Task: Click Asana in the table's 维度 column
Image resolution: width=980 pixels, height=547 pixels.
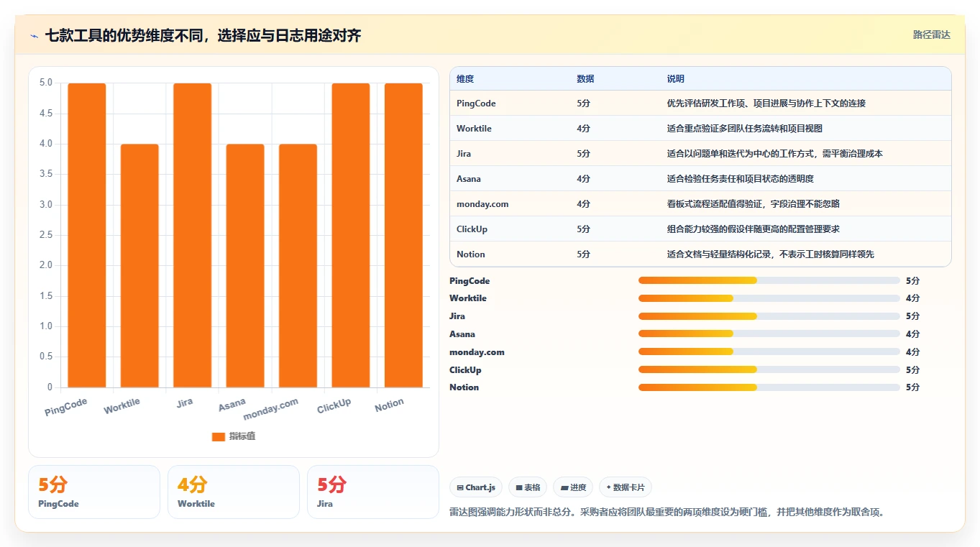Action: (469, 179)
